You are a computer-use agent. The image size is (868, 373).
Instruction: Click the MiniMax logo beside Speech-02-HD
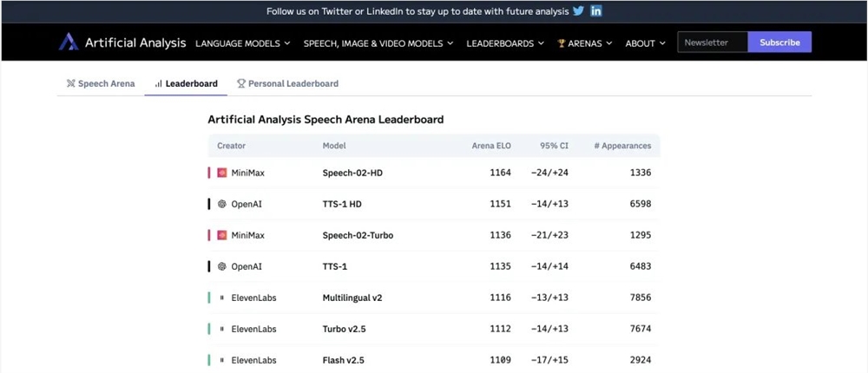pos(222,173)
